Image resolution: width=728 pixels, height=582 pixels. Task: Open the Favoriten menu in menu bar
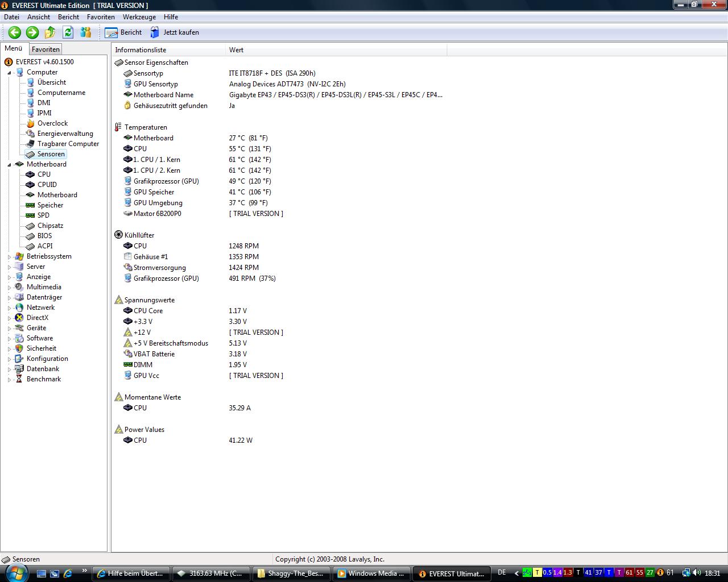[x=101, y=17]
